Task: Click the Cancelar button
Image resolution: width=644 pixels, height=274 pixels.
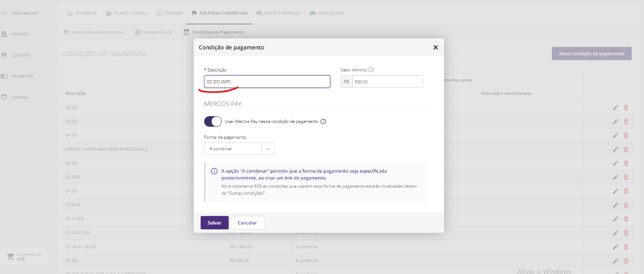Action: [x=247, y=223]
